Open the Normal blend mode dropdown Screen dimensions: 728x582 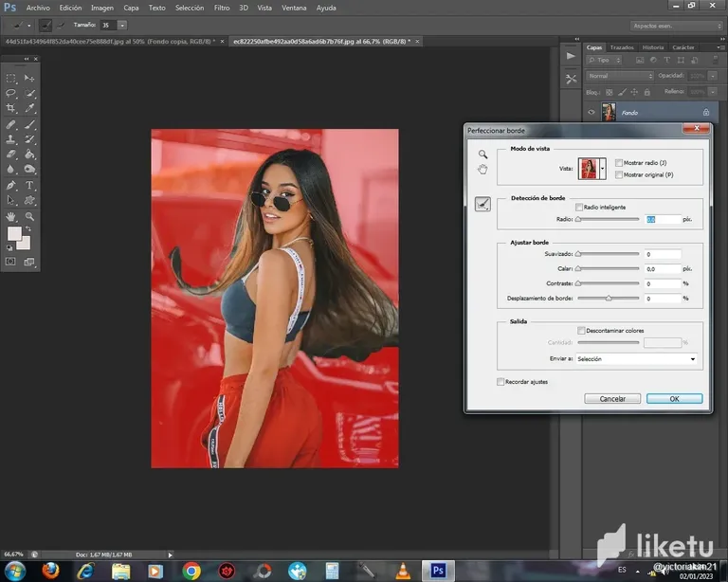620,76
